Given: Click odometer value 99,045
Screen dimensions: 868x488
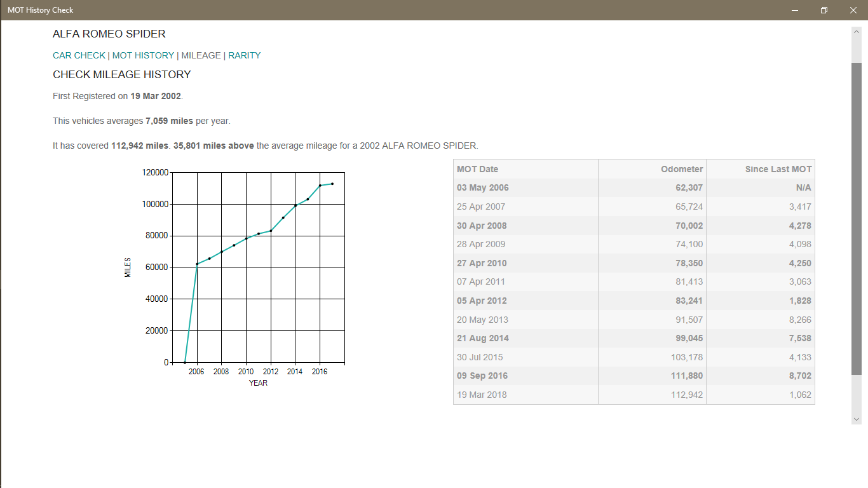Looking at the screenshot, I should click(x=689, y=338).
